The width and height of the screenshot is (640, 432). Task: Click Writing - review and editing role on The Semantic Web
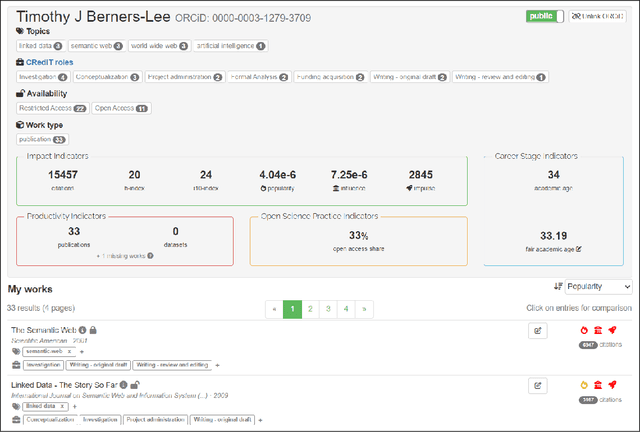point(172,365)
